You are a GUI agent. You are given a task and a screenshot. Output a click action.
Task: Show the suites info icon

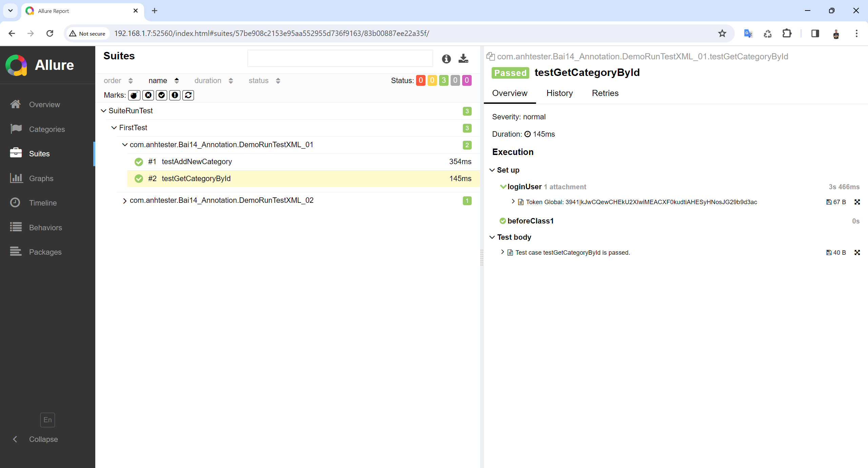[x=446, y=59]
